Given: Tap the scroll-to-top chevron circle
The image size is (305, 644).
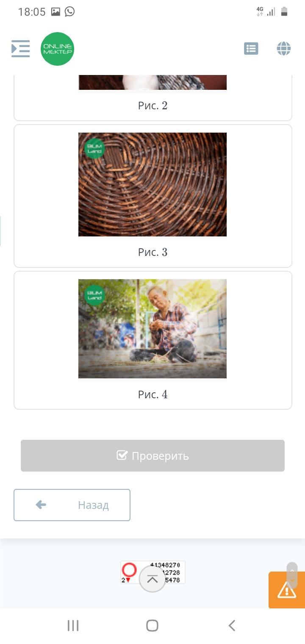Looking at the screenshot, I should (152, 579).
